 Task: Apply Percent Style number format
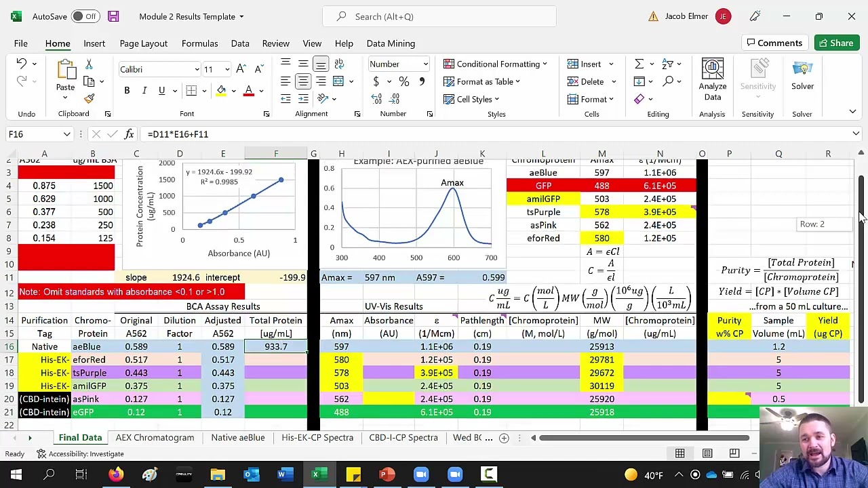click(404, 81)
